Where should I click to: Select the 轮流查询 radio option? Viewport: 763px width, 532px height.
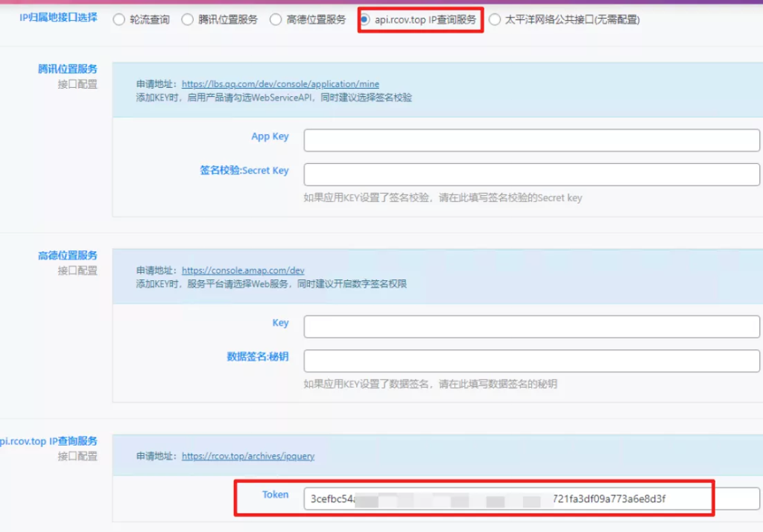click(x=118, y=20)
